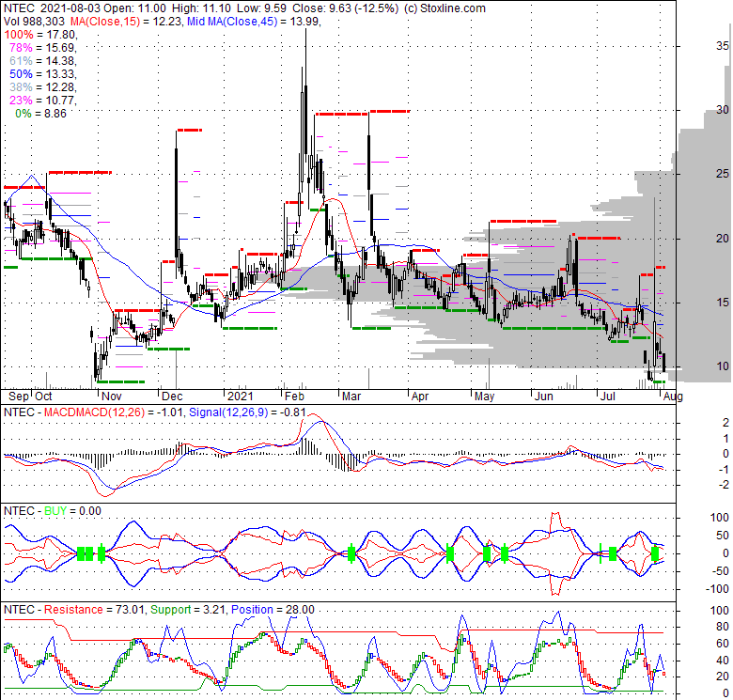Click the 'Aug' month axis label
733x700 pixels.
point(673,397)
